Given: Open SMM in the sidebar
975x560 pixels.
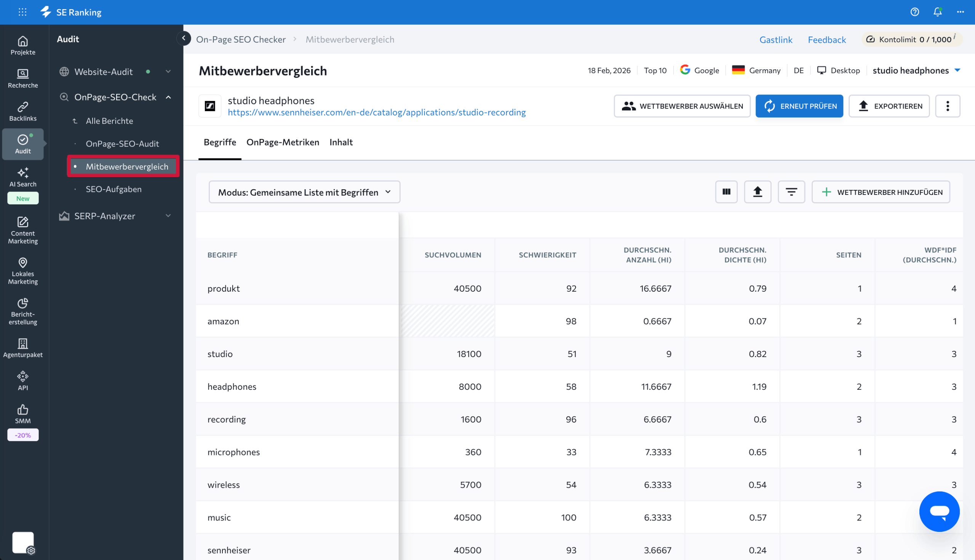Looking at the screenshot, I should click(23, 414).
